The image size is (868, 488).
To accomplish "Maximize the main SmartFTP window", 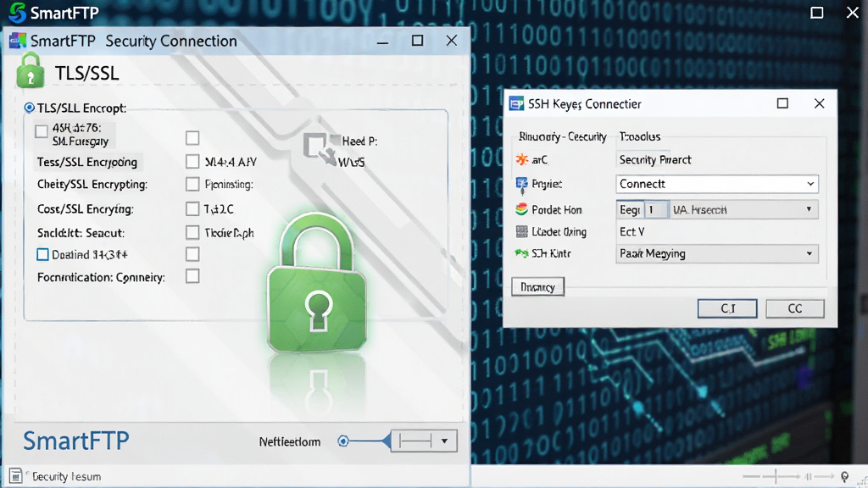I will [816, 13].
